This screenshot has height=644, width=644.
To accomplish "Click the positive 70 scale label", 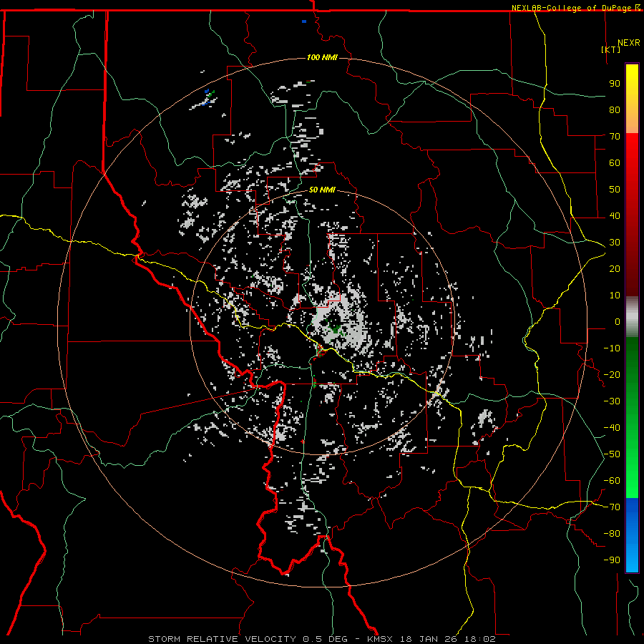I will [x=615, y=137].
